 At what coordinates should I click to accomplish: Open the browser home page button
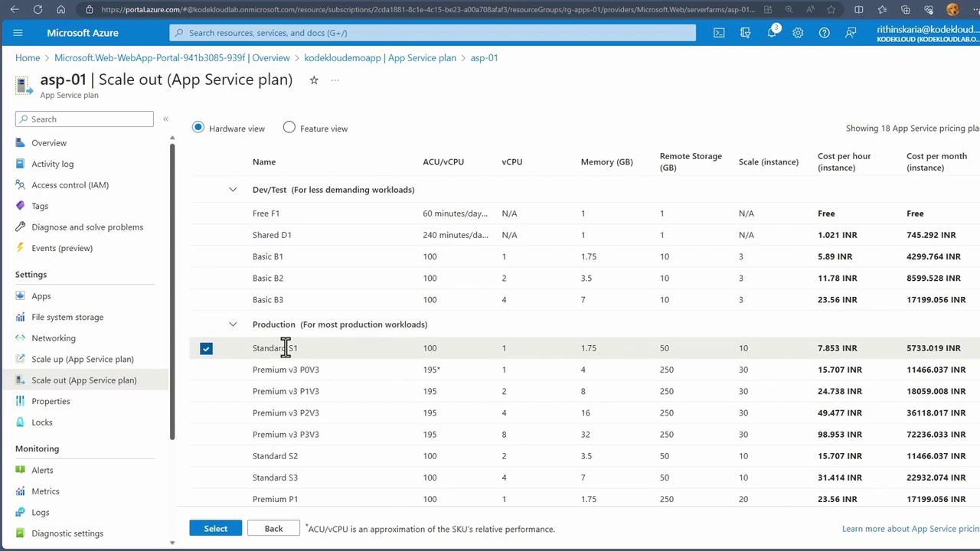pos(61,10)
